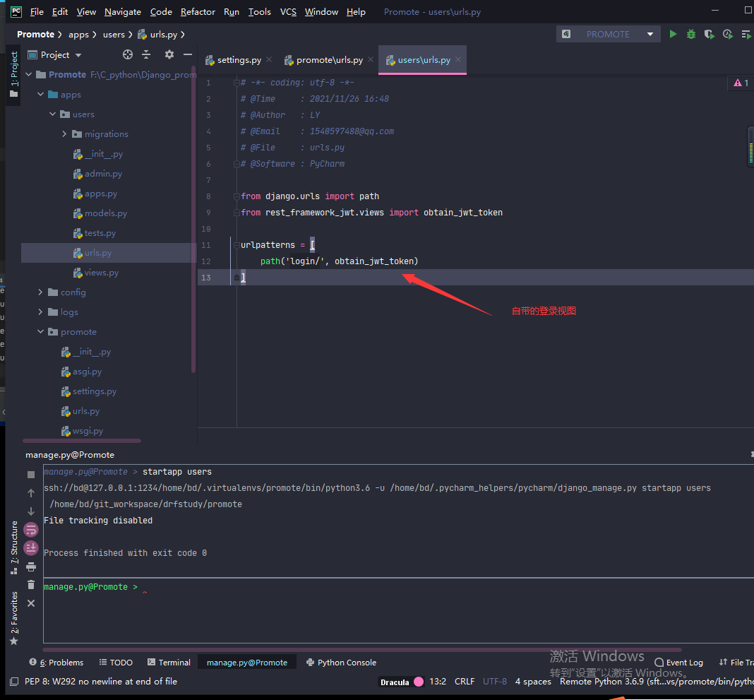Expand the migrations folder
This screenshot has width=754, height=700.
click(64, 134)
